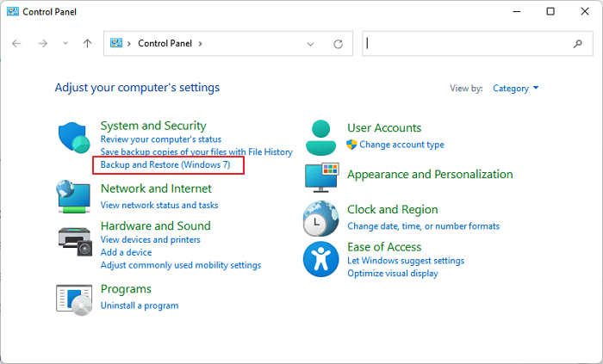
Task: Click View devices and printers link
Action: coord(150,239)
